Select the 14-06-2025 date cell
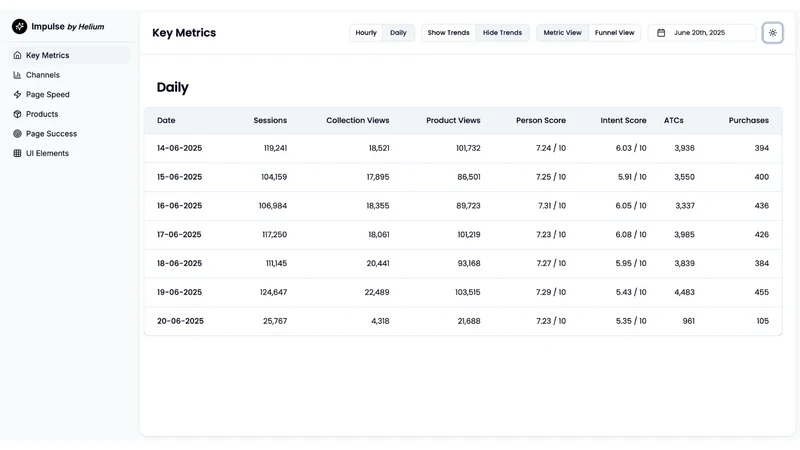The height and width of the screenshot is (450, 800). (180, 148)
